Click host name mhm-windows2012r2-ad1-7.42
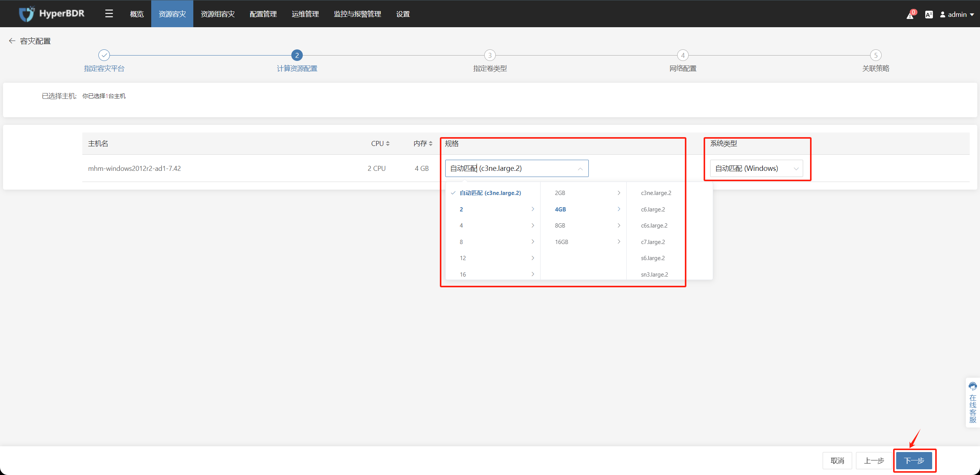The height and width of the screenshot is (475, 980). point(134,169)
